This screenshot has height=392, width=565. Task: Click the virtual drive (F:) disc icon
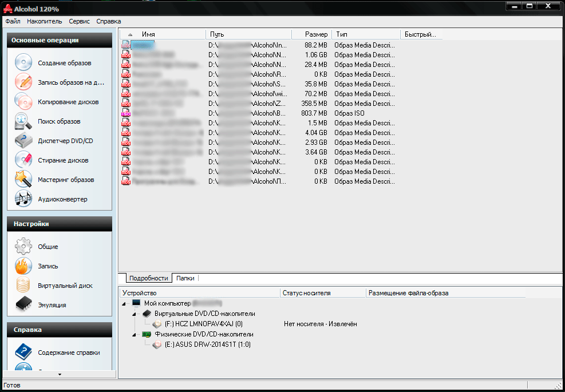pos(157,324)
